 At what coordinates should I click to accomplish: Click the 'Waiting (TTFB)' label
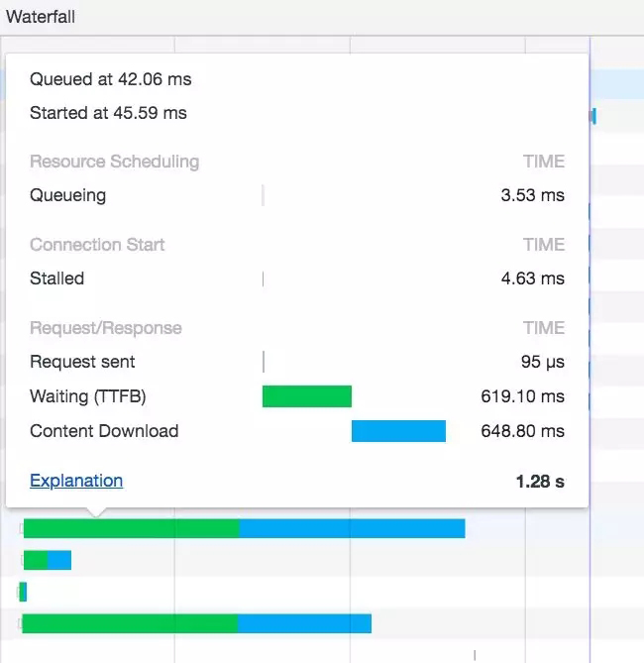tap(88, 396)
